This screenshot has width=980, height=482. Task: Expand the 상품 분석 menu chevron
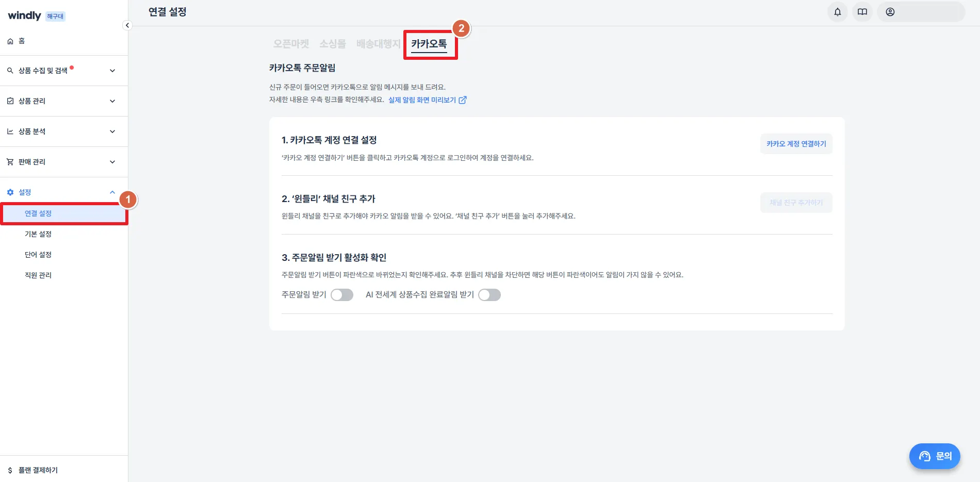(112, 131)
